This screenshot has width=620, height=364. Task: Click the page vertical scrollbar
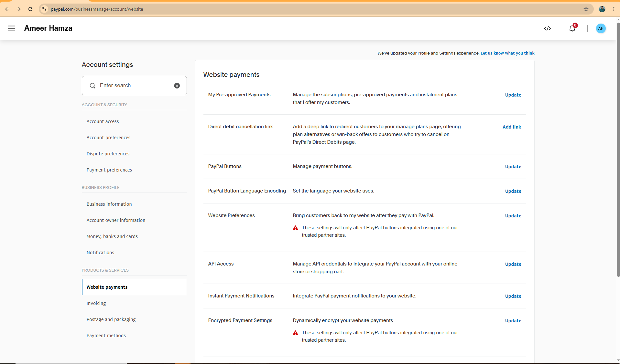pyautogui.click(x=618, y=150)
